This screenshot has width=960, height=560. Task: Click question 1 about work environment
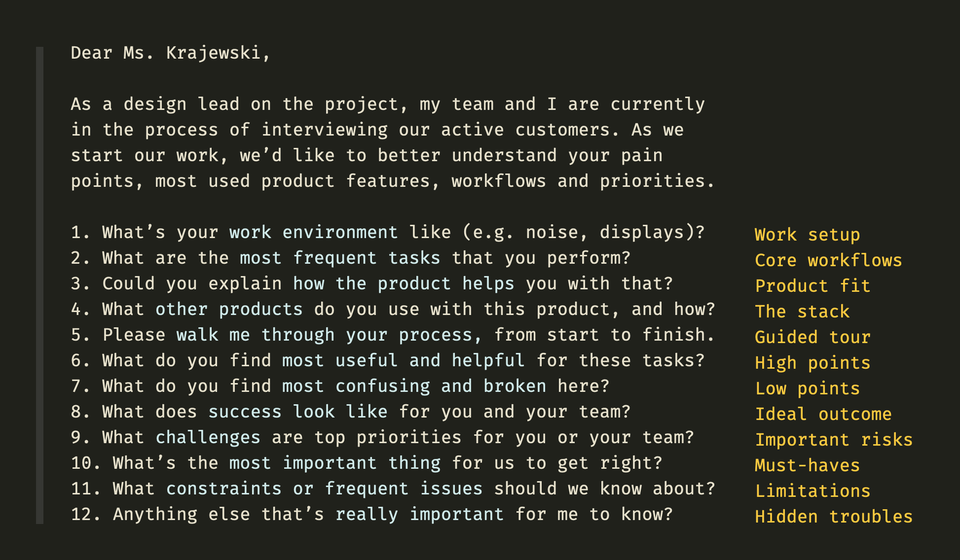click(388, 233)
